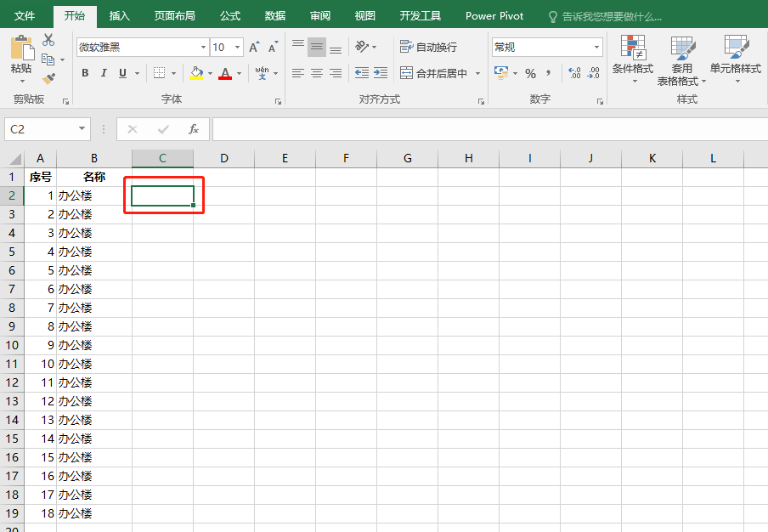The width and height of the screenshot is (768, 532).
Task: Click the cell borders icon
Action: click(x=159, y=73)
